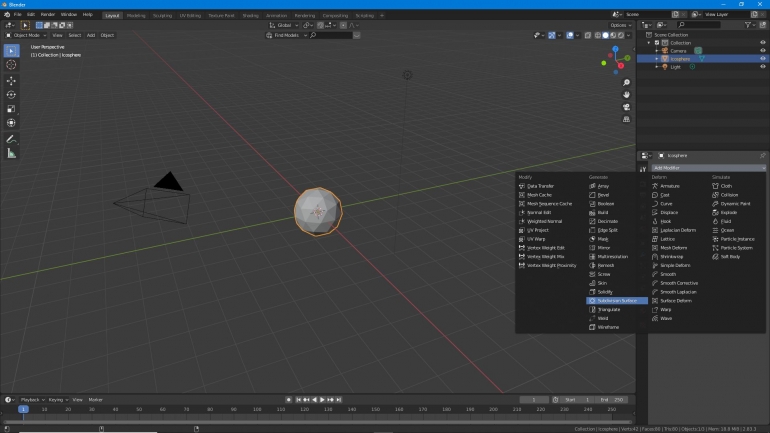The image size is (770, 433).
Task: Toggle Collection visibility eye in outliner
Action: (x=762, y=43)
